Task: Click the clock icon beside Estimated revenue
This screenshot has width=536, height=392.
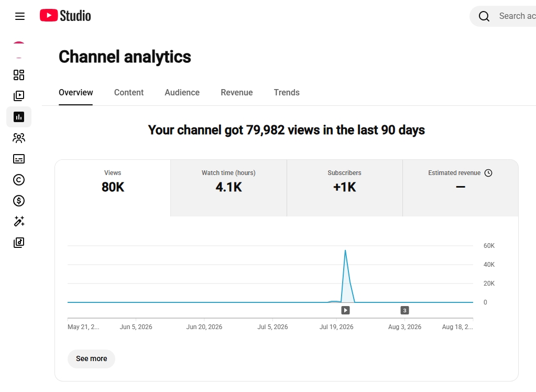Action: coord(488,173)
